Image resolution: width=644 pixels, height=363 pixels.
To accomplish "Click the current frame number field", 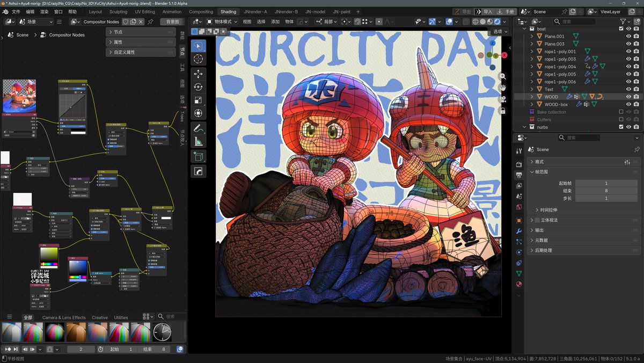I will pos(80,349).
